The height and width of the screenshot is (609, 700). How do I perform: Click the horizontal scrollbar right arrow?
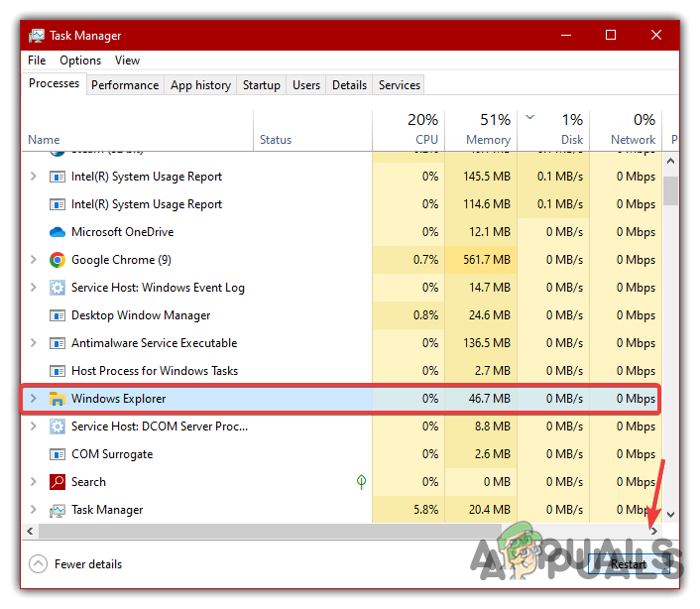pyautogui.click(x=654, y=531)
